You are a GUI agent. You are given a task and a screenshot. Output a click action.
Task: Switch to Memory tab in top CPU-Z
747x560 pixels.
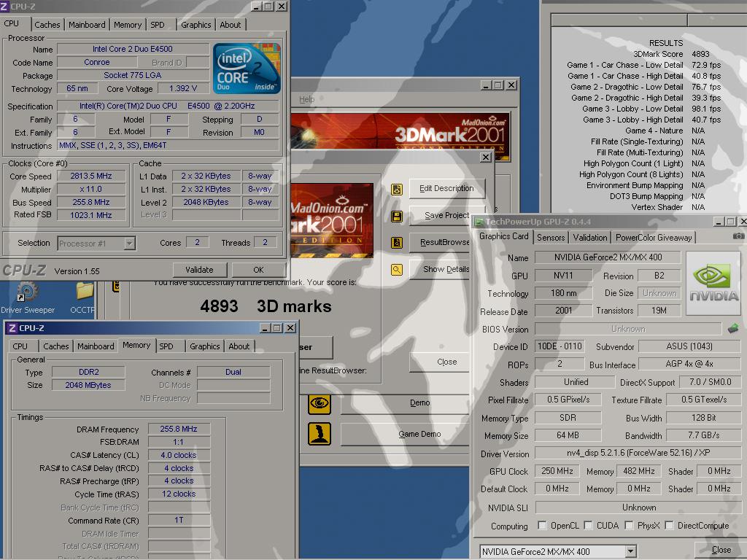pyautogui.click(x=127, y=25)
